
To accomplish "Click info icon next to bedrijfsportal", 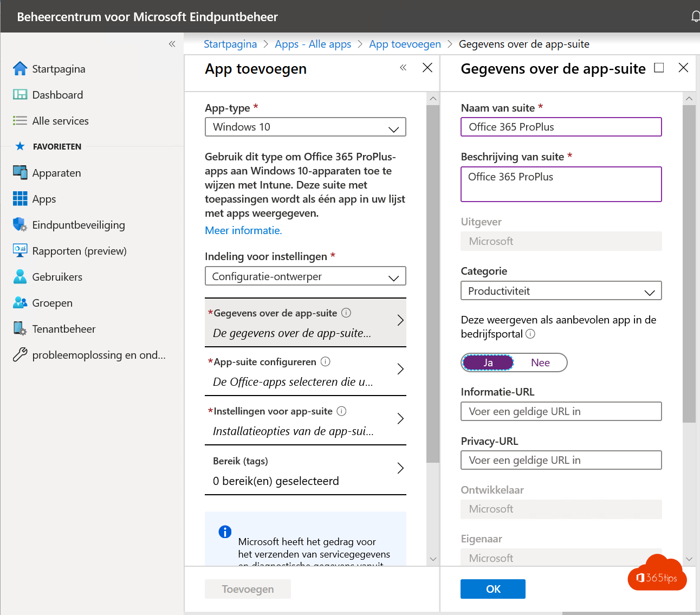I will click(530, 334).
